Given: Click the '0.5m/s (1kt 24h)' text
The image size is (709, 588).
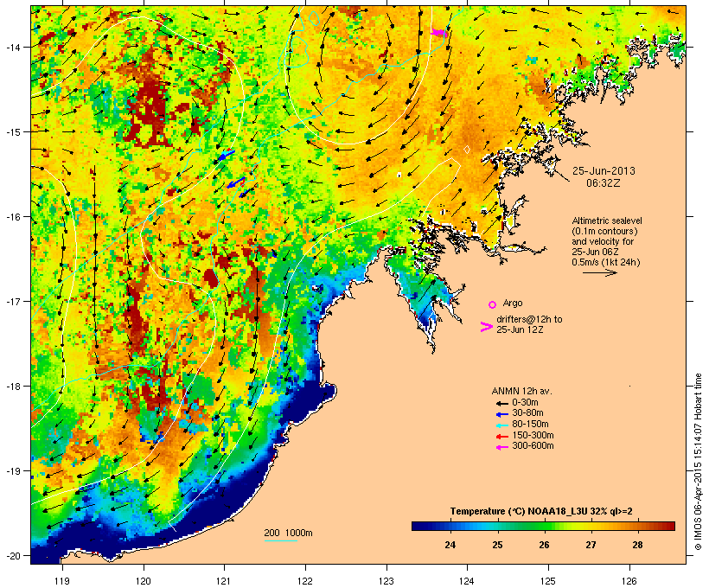Looking at the screenshot, I should 606,262.
